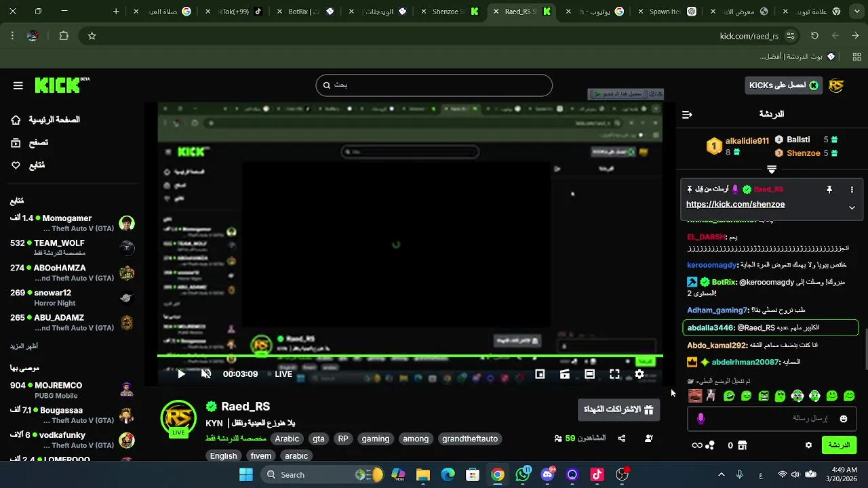Open the video player settings gear
The height and width of the screenshot is (488, 868).
pyautogui.click(x=639, y=374)
